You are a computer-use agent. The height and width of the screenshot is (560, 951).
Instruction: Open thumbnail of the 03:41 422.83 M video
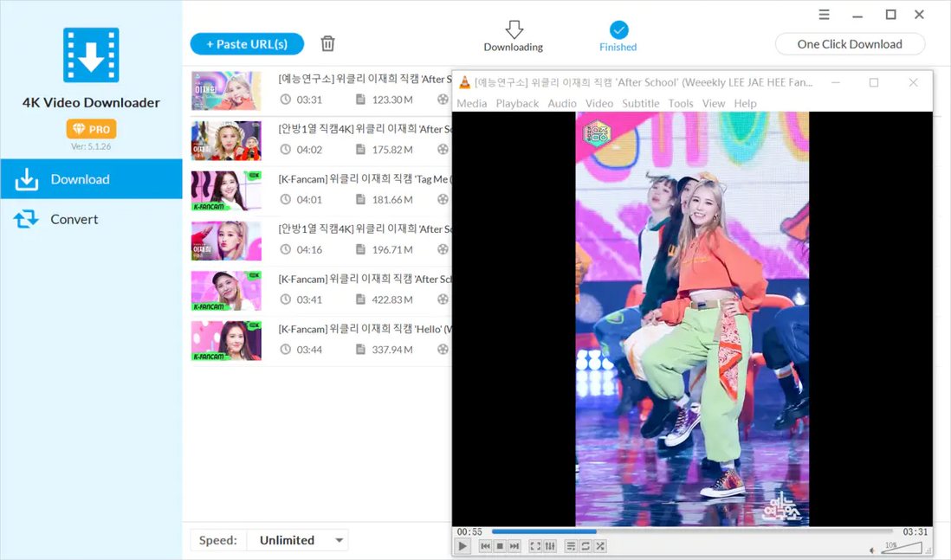point(226,291)
